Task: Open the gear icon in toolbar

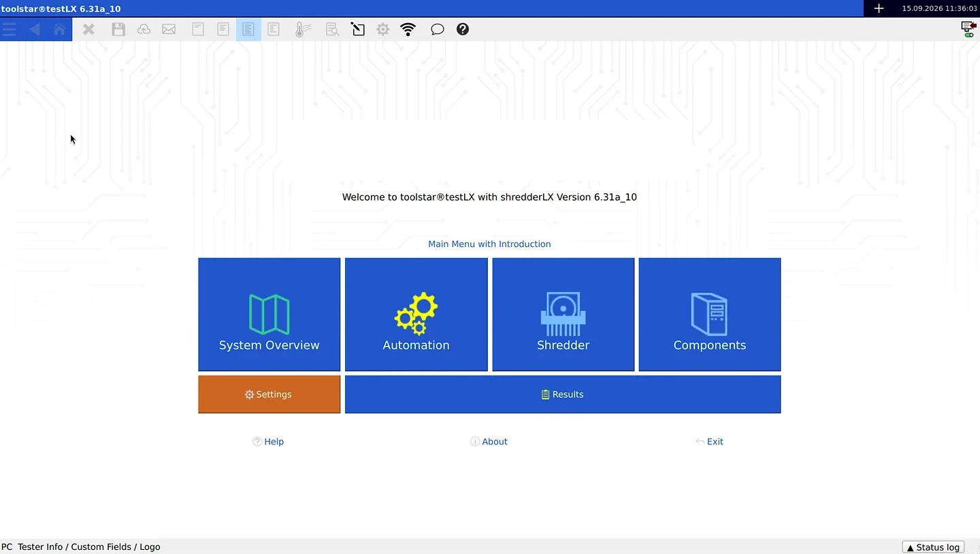Action: pyautogui.click(x=383, y=29)
